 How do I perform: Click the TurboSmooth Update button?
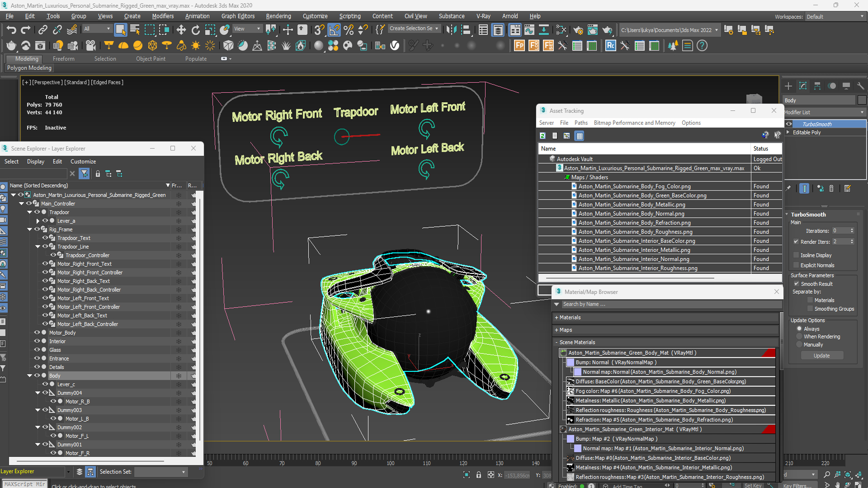point(821,356)
